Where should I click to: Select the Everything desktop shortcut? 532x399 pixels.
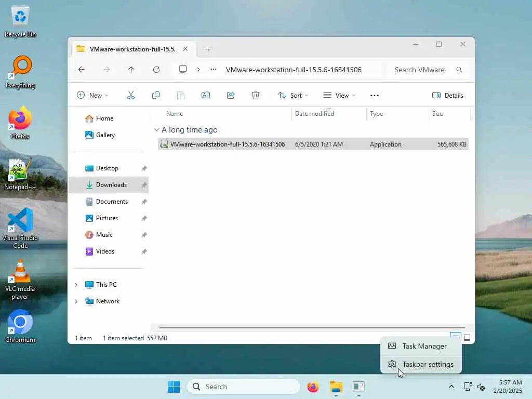[20, 72]
